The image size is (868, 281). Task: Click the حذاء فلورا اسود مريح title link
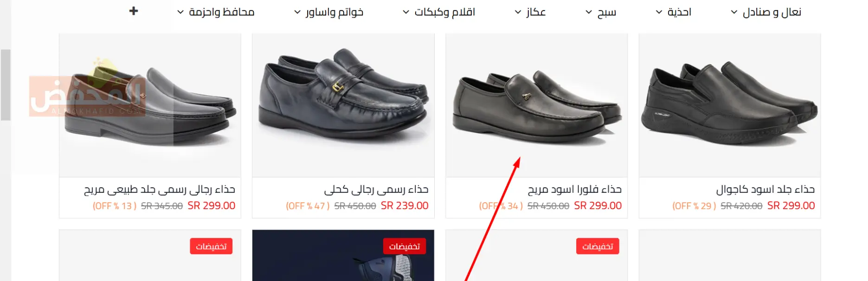click(574, 189)
